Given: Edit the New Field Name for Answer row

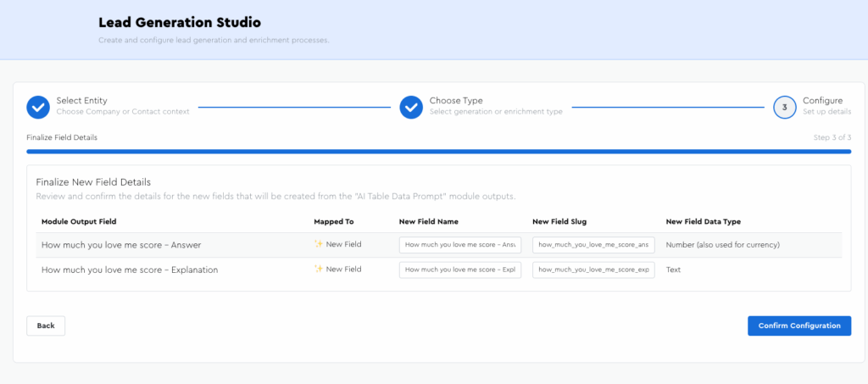Looking at the screenshot, I should pos(460,245).
